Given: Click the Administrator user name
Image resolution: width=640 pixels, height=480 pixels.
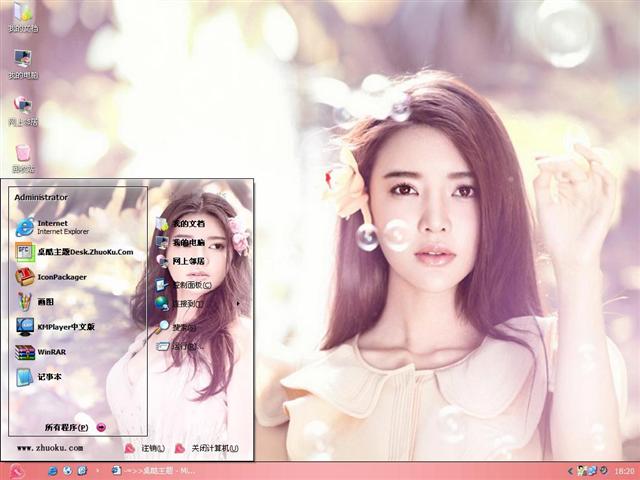Looking at the screenshot, I should [41, 197].
